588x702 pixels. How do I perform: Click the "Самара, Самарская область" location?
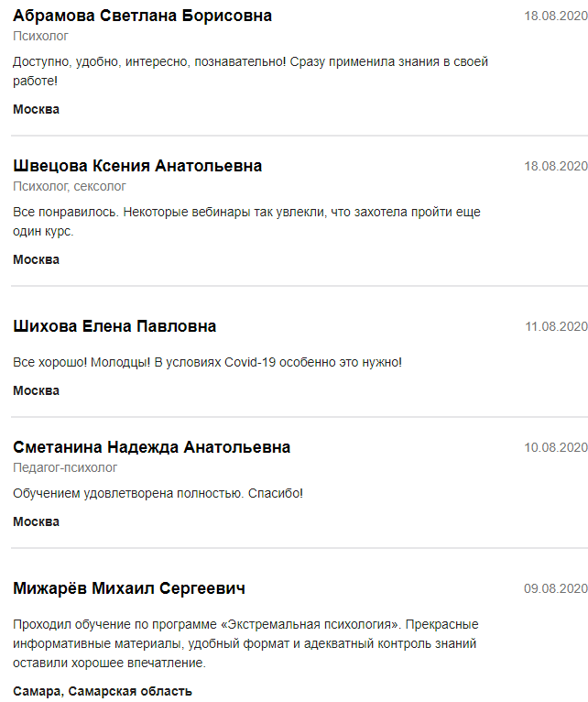(102, 691)
